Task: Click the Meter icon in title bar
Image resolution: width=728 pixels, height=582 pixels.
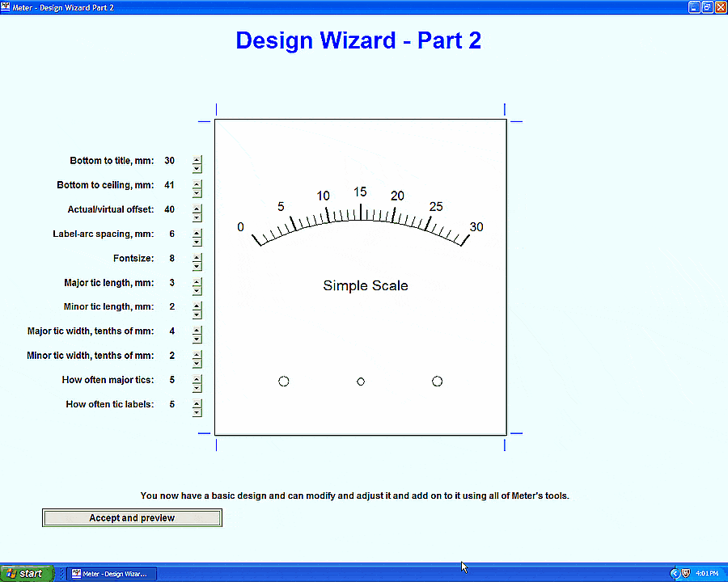Action: click(6, 6)
